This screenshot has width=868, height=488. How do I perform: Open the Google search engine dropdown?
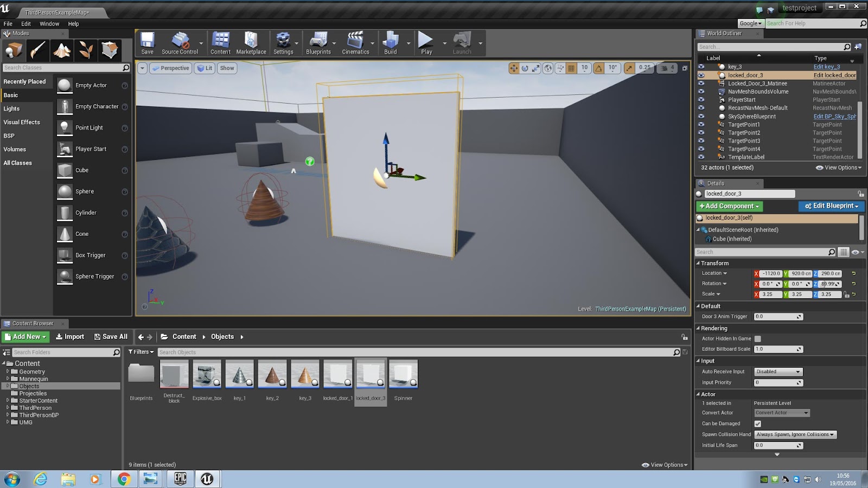(x=751, y=23)
